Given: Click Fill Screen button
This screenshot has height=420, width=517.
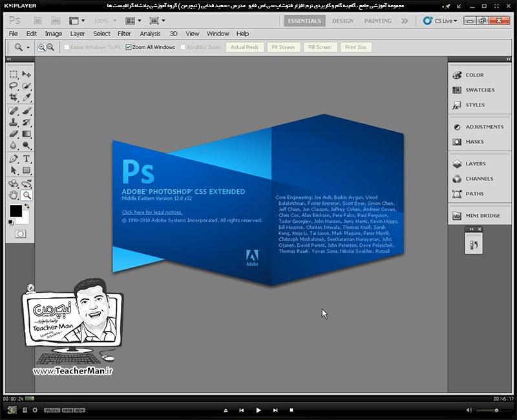Looking at the screenshot, I should pyautogui.click(x=320, y=47).
